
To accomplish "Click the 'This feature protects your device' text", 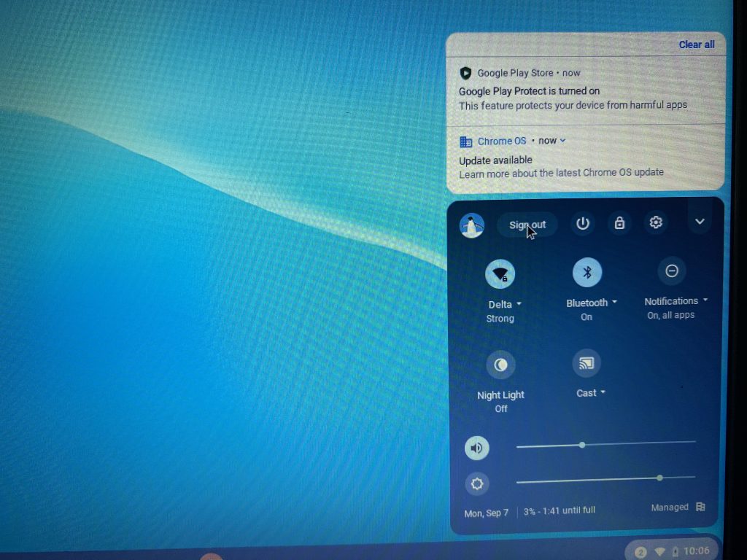I will [x=573, y=105].
